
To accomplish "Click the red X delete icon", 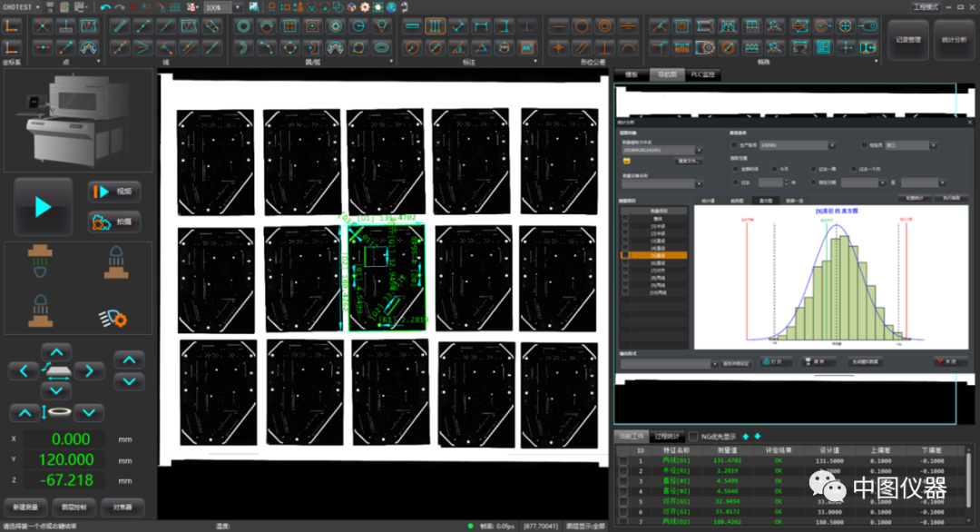I will pos(133,7).
